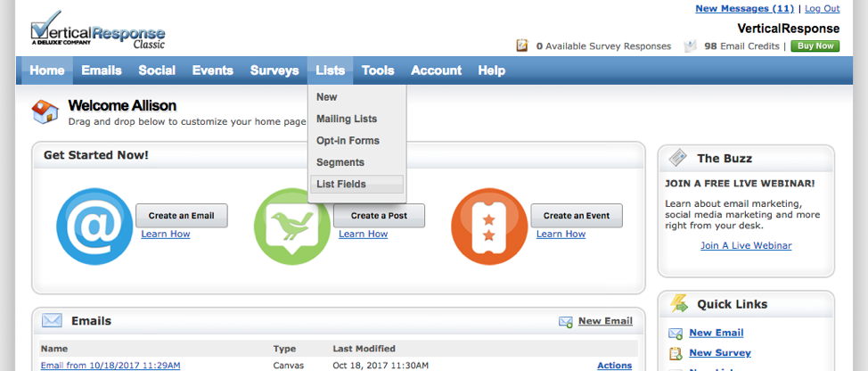Click the Quick Links New Email link
This screenshot has height=371, width=868.
717,333
